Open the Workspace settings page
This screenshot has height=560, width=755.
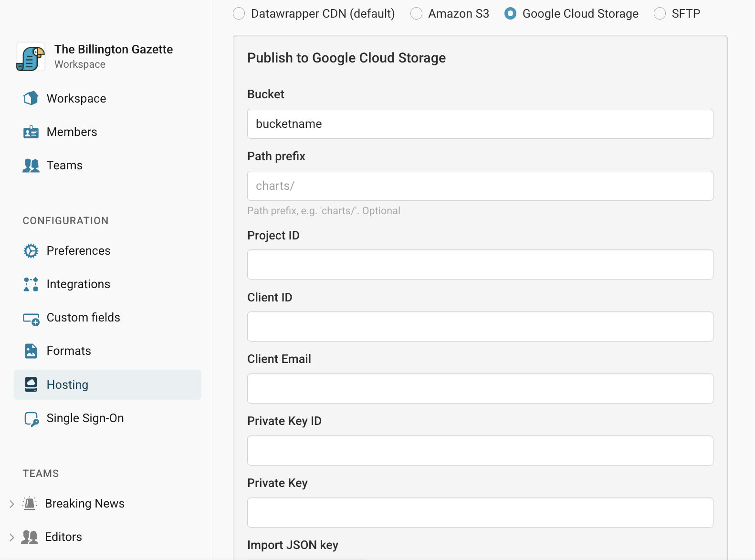(x=107, y=98)
